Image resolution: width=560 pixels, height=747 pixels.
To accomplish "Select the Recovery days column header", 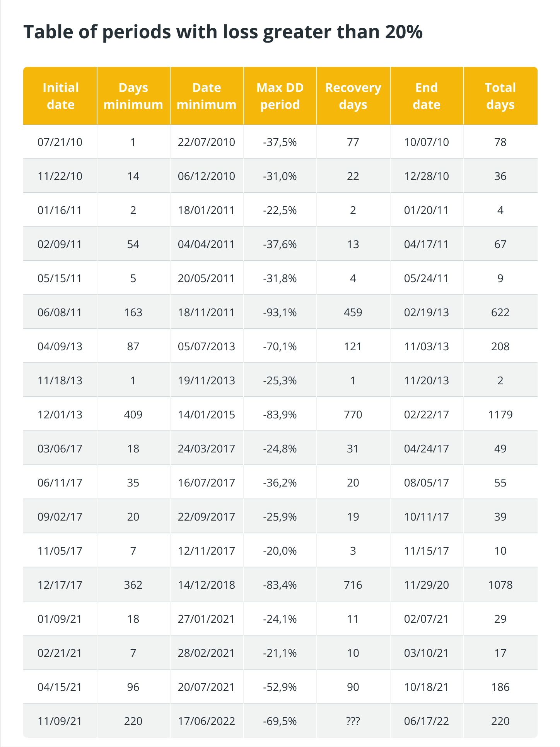I will point(353,96).
